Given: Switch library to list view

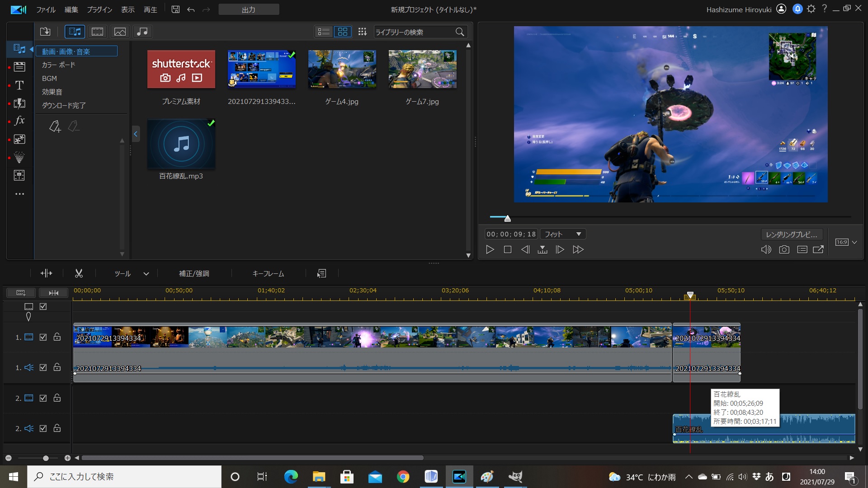Looking at the screenshot, I should (324, 32).
